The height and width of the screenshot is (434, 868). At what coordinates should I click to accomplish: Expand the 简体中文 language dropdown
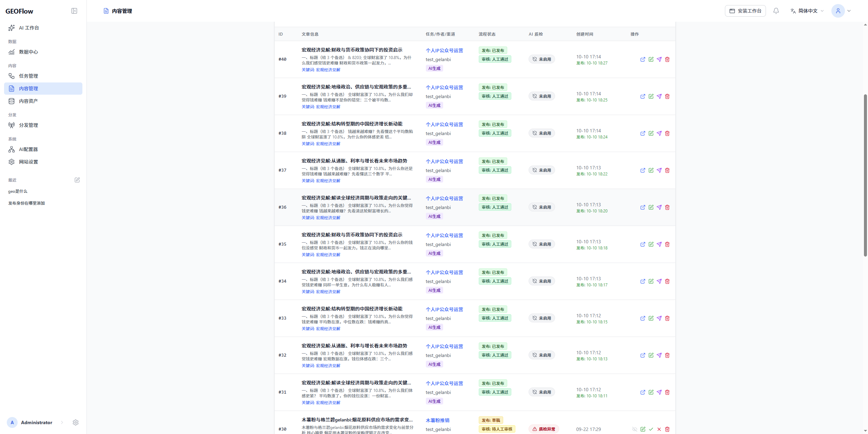click(807, 11)
